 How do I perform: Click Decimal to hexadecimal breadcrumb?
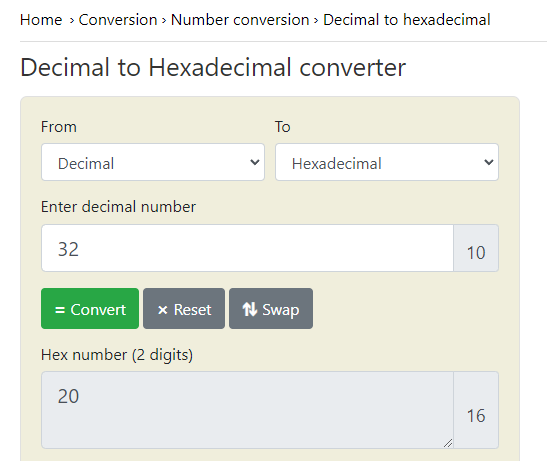pyautogui.click(x=407, y=20)
